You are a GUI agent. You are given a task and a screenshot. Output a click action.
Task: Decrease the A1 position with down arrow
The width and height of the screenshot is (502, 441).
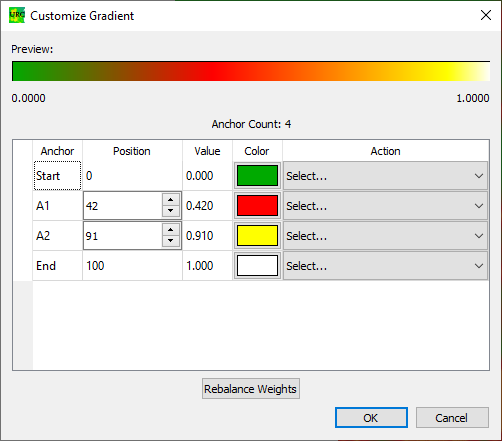[x=171, y=211]
